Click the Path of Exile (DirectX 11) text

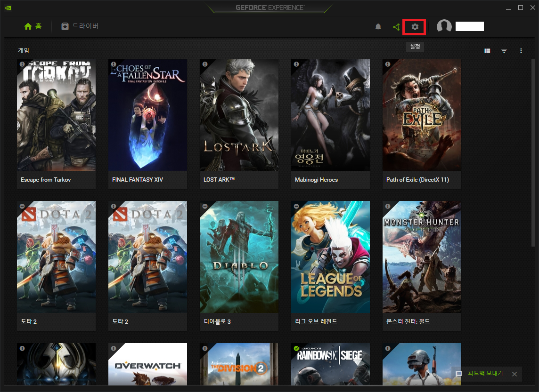417,179
